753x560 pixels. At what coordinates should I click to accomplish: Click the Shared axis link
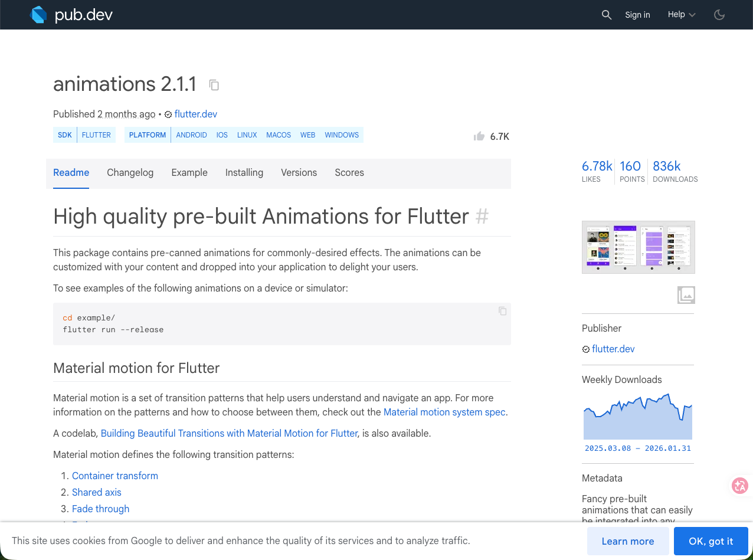click(x=97, y=492)
